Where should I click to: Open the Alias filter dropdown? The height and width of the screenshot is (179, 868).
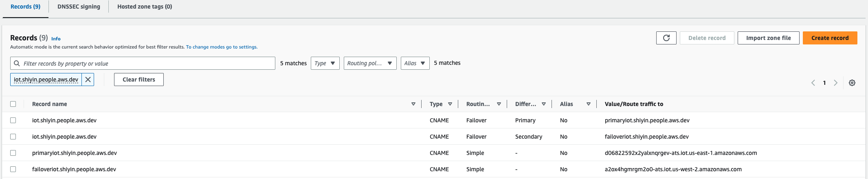click(415, 63)
